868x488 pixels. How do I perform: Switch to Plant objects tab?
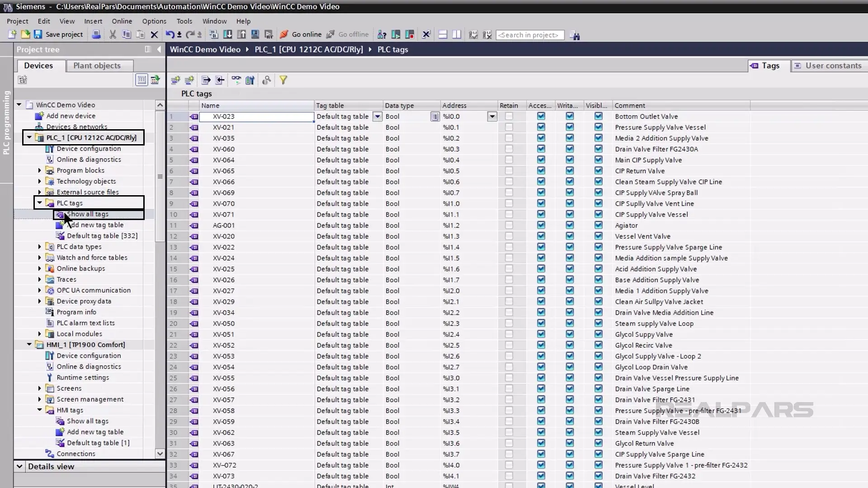(x=99, y=66)
